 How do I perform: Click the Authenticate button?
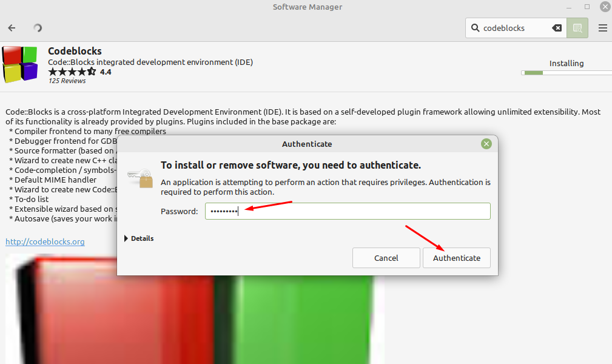[x=457, y=258]
